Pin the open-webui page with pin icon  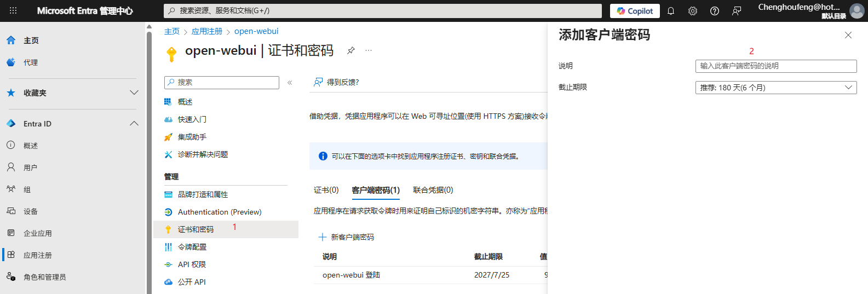pyautogui.click(x=351, y=50)
